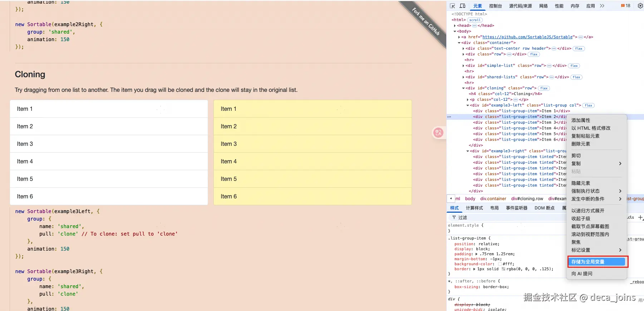Open the 事件监听器 subtab
The height and width of the screenshot is (311, 644).
pos(516,208)
